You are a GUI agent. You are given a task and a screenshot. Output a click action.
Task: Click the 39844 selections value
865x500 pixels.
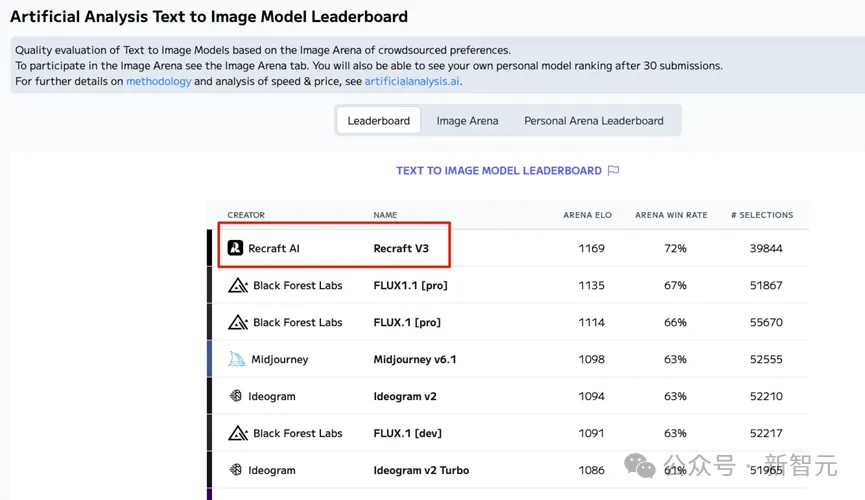tap(766, 248)
